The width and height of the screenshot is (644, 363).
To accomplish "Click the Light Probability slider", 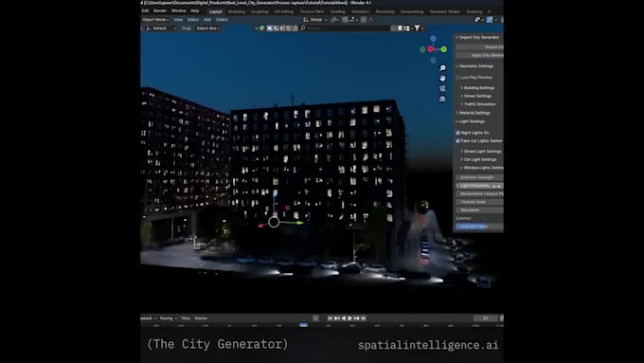I will [479, 186].
